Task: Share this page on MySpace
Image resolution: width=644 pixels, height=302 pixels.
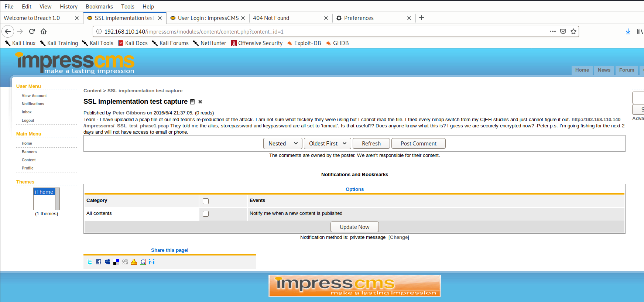Action: 107,262
